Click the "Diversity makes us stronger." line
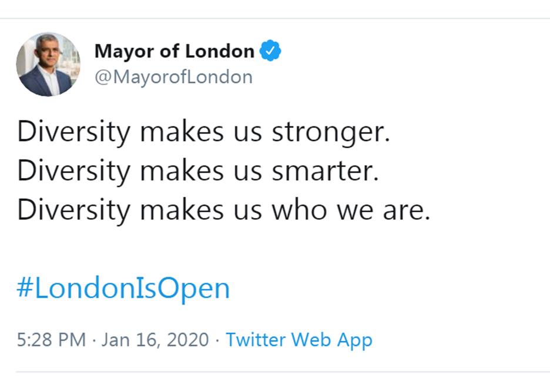 click(203, 132)
